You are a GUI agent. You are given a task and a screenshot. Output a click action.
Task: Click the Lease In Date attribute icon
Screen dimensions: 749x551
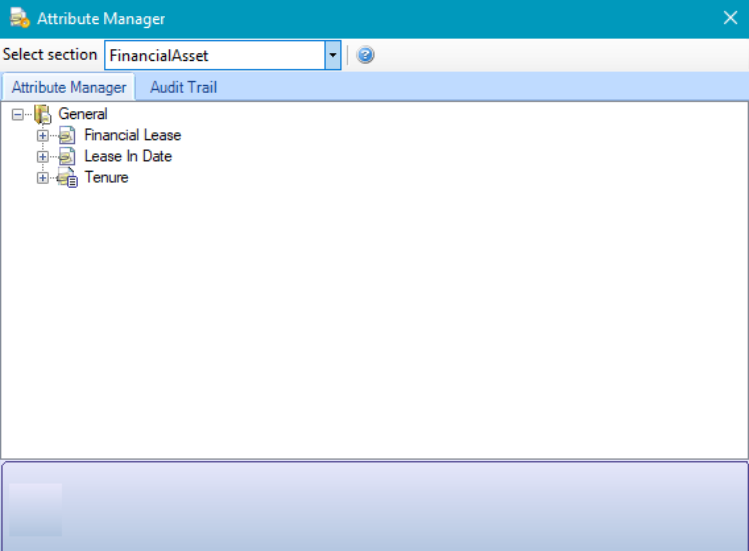click(67, 156)
